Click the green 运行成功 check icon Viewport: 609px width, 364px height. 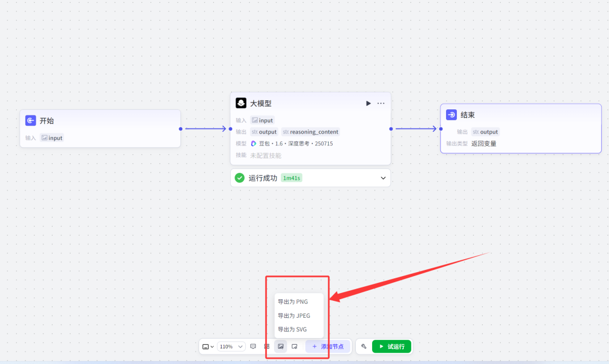point(240,177)
